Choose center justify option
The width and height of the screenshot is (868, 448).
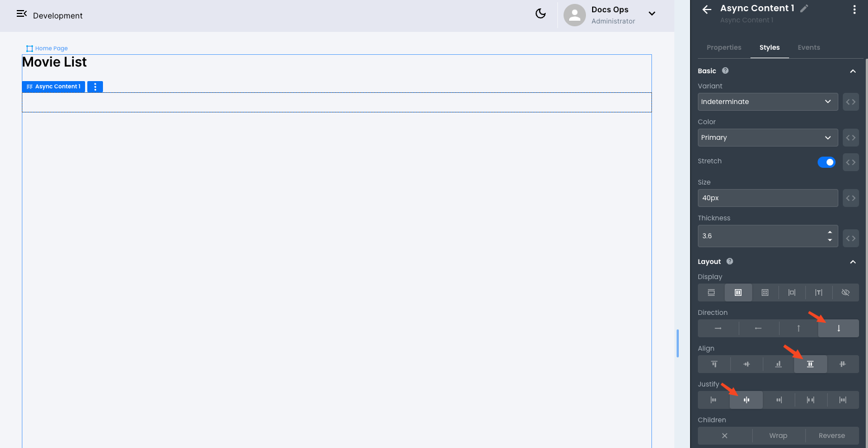[x=746, y=400]
